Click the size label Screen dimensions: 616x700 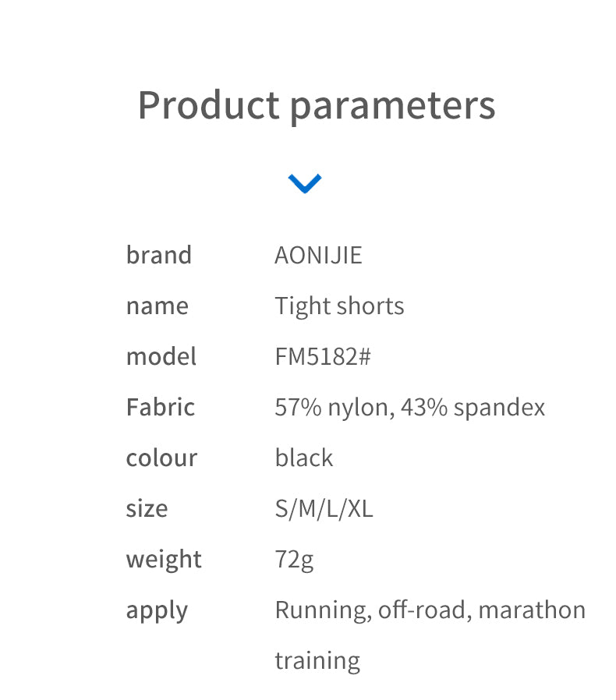click(x=147, y=508)
